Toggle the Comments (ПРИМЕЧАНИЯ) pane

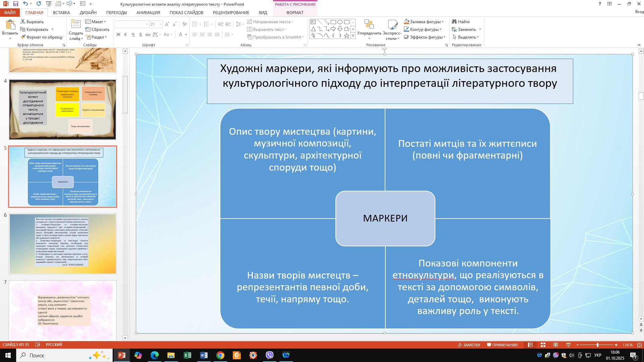point(502,345)
